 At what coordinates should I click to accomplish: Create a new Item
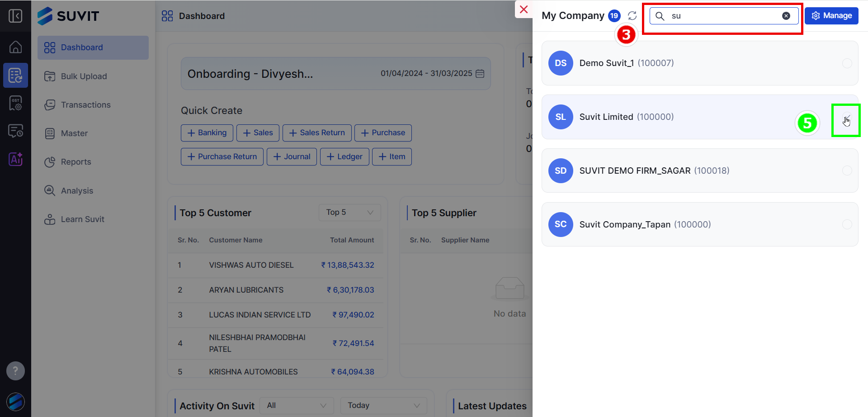pyautogui.click(x=392, y=157)
